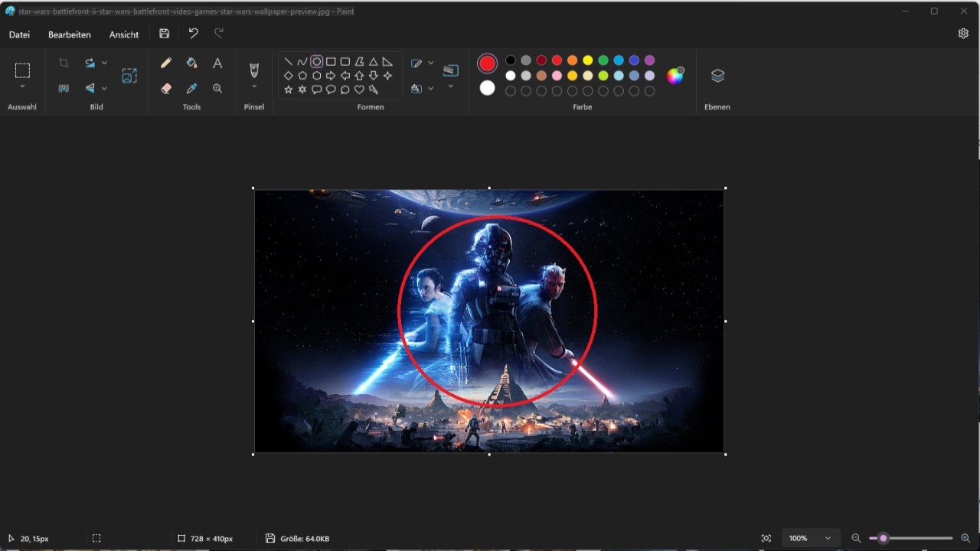Click the remove background icon
Viewport: 980px width, 551px height.
[64, 88]
